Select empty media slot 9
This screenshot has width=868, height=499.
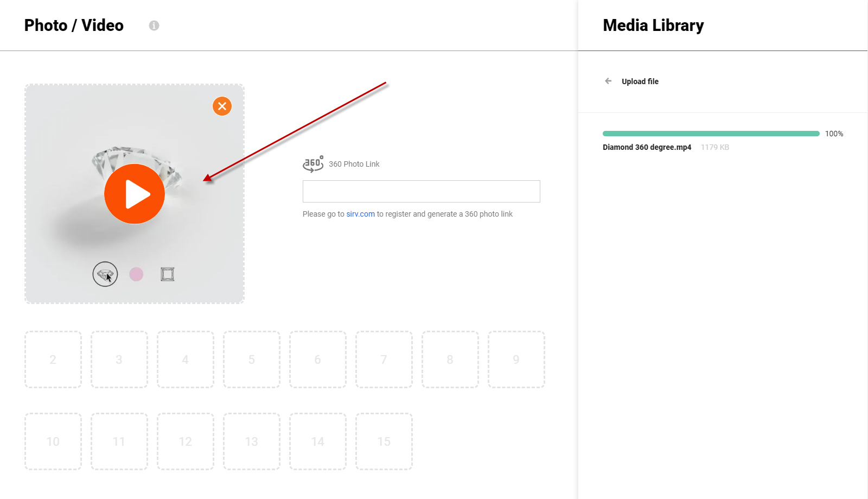pyautogui.click(x=516, y=359)
